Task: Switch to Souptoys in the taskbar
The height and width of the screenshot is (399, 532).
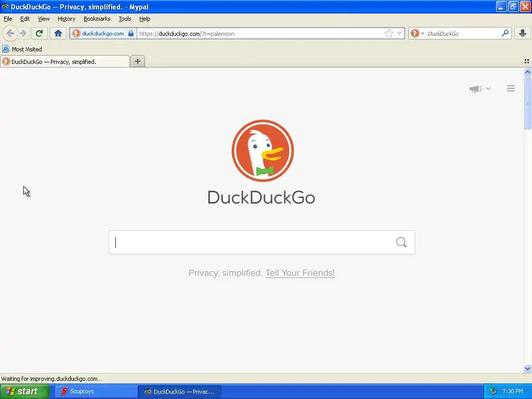Action: click(96, 391)
